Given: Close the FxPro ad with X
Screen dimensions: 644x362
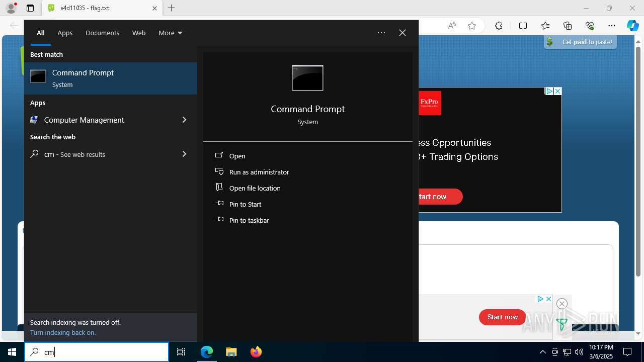Looking at the screenshot, I should tap(557, 91).
